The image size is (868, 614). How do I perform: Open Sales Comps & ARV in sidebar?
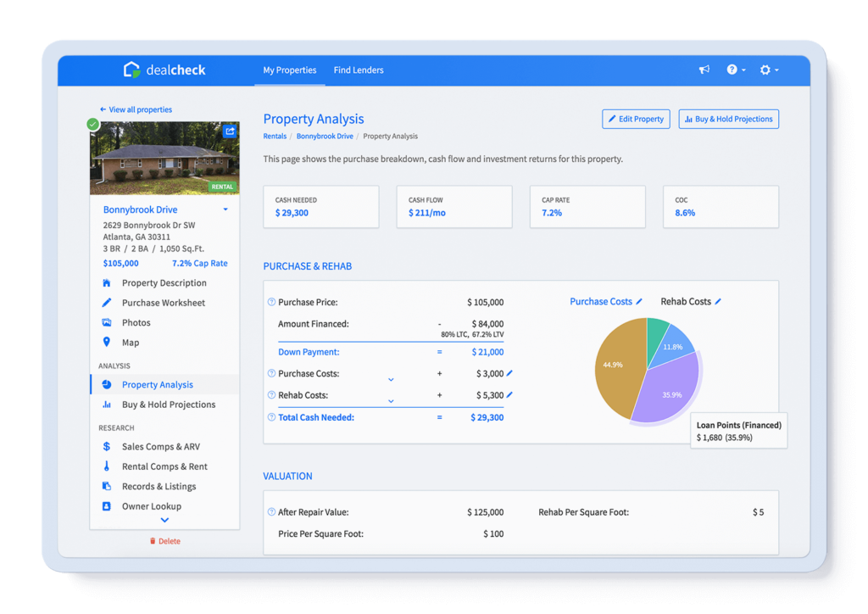(160, 446)
